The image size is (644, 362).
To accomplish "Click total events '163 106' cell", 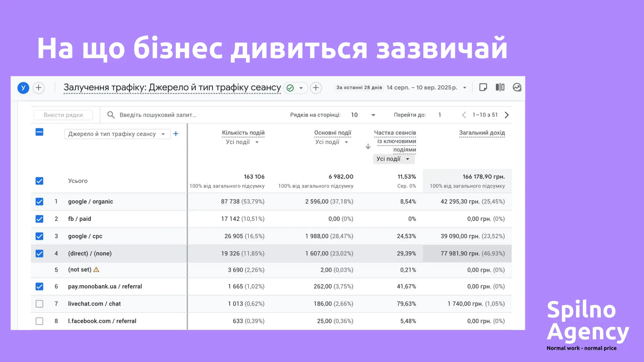I will tap(254, 177).
